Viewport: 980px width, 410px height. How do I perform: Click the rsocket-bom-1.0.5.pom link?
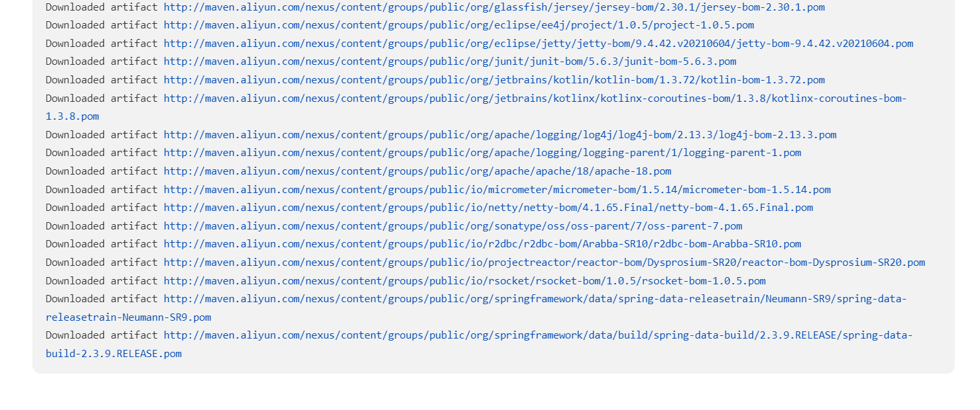[465, 281]
